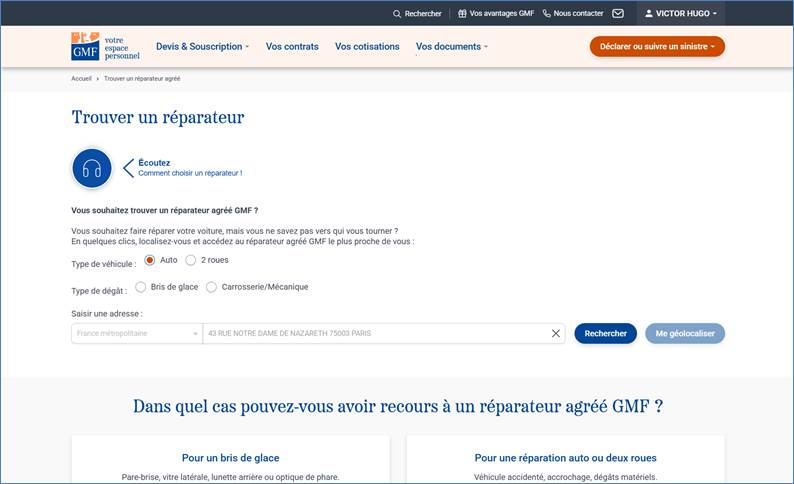Open Vos cotisations menu item
Image resolution: width=794 pixels, height=484 pixels.
[x=367, y=46]
